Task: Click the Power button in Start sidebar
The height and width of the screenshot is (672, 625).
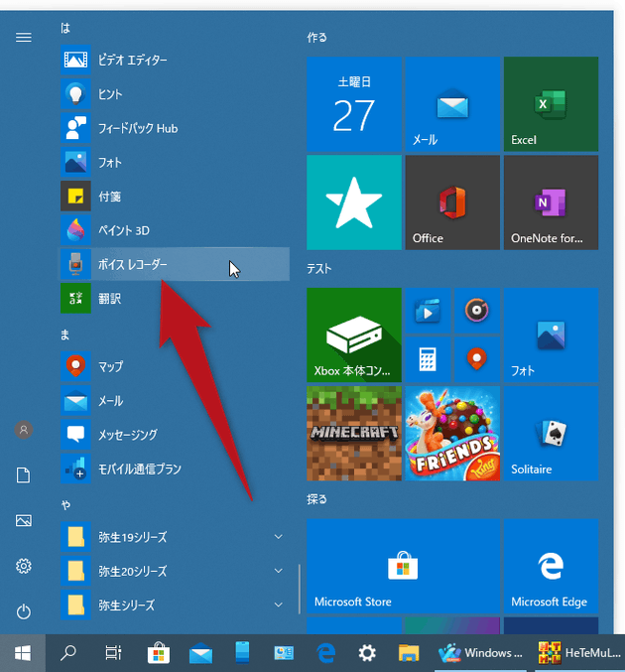Action: (x=24, y=611)
